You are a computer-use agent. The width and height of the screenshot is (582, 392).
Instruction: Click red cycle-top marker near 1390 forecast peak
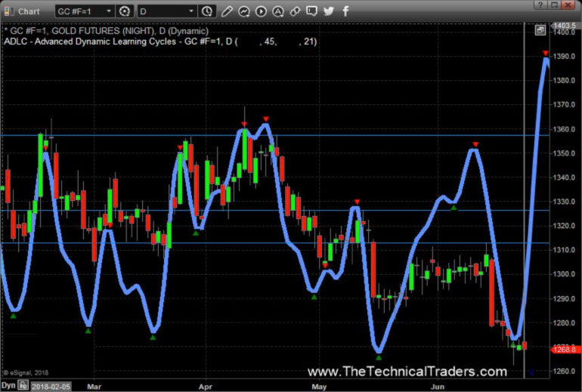[545, 54]
